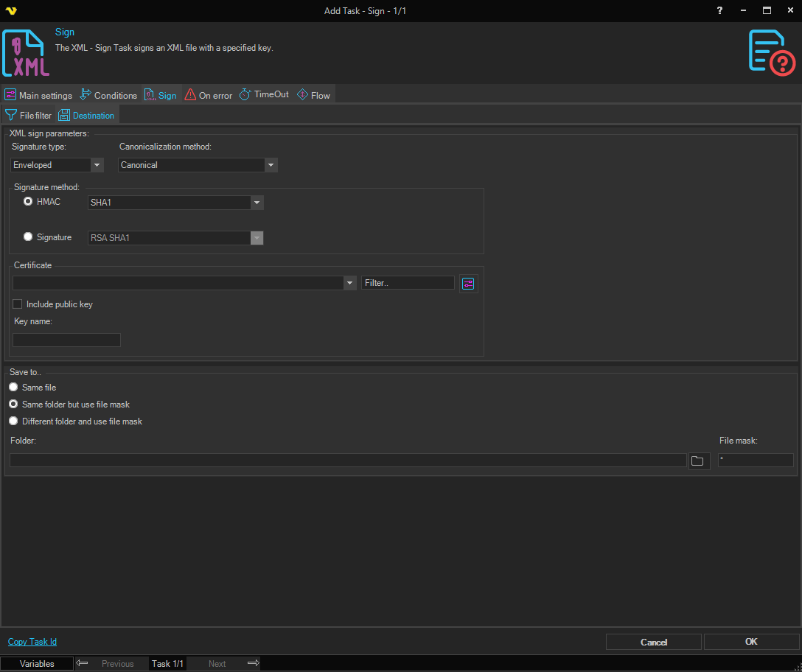This screenshot has height=672, width=802.
Task: Click the help document icon with question mark
Action: point(771,52)
